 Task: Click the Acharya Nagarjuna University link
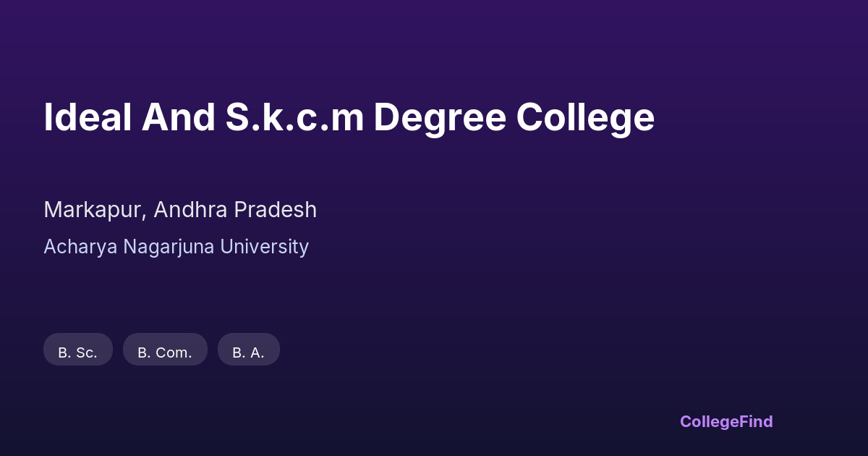[176, 247]
